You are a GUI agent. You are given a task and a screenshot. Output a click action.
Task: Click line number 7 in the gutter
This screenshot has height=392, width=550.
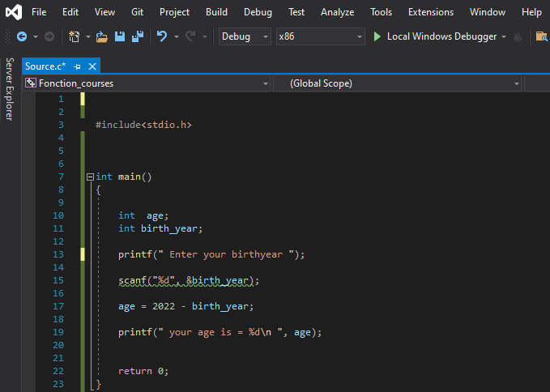tap(61, 177)
